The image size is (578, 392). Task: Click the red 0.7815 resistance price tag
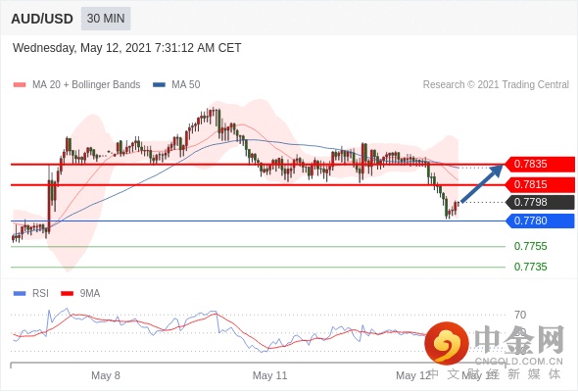pyautogui.click(x=541, y=184)
